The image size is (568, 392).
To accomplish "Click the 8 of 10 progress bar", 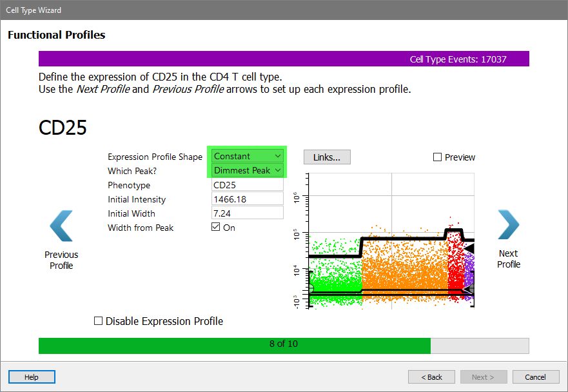I will [284, 344].
